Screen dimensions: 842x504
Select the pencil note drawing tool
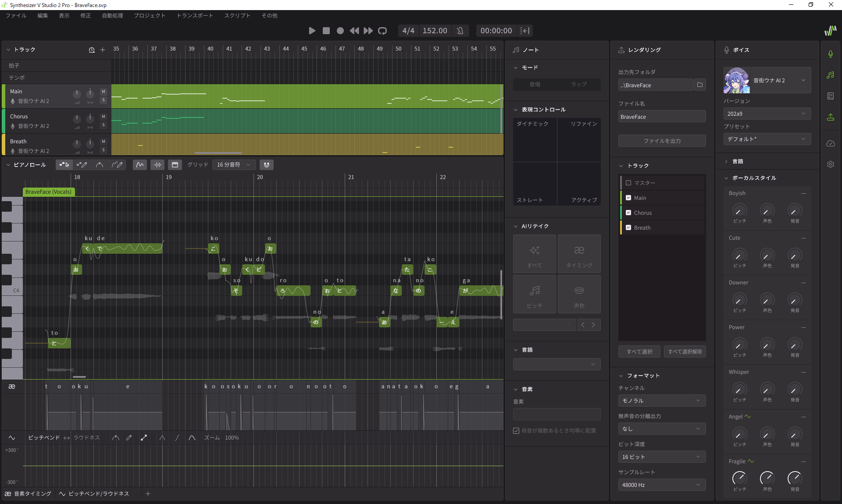pyautogui.click(x=82, y=165)
